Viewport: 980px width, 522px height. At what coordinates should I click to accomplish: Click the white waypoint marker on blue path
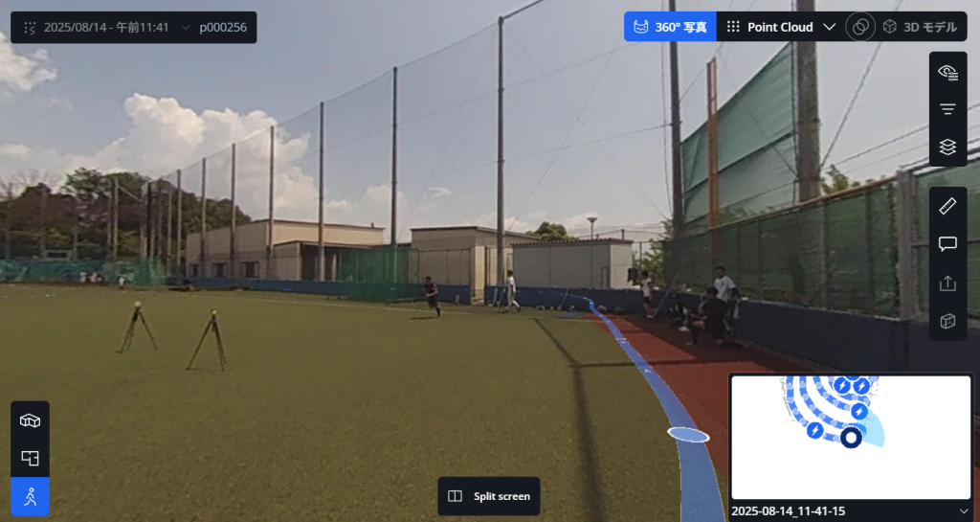(x=688, y=435)
